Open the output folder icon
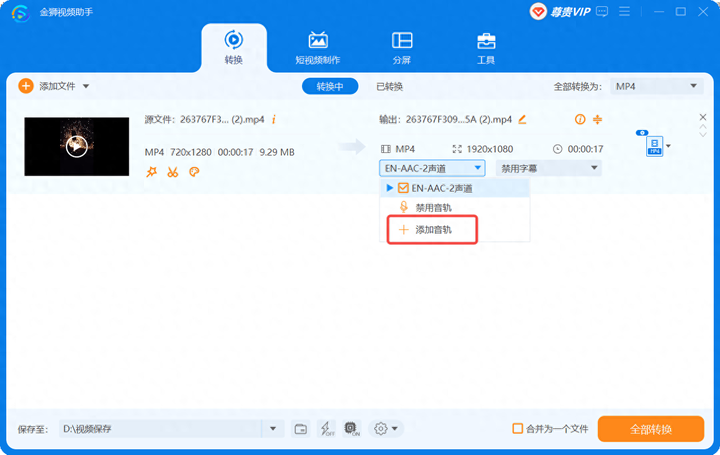The height and width of the screenshot is (455, 720). point(301,429)
